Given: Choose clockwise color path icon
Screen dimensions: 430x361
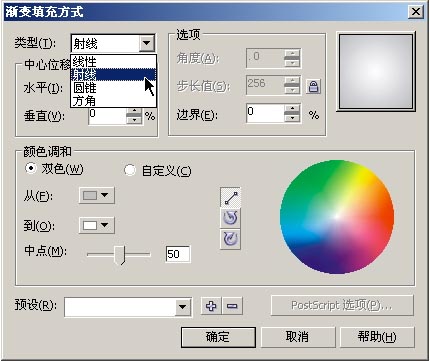Looking at the screenshot, I should [x=230, y=239].
